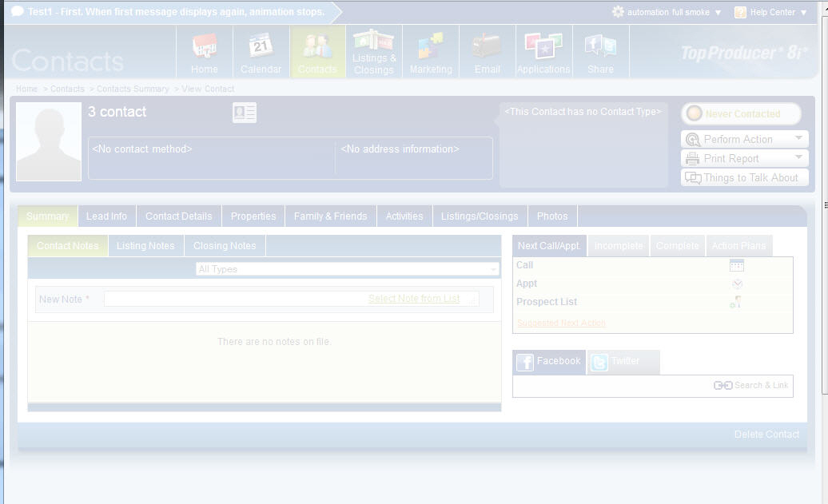Open the All Types note filter

pos(348,269)
